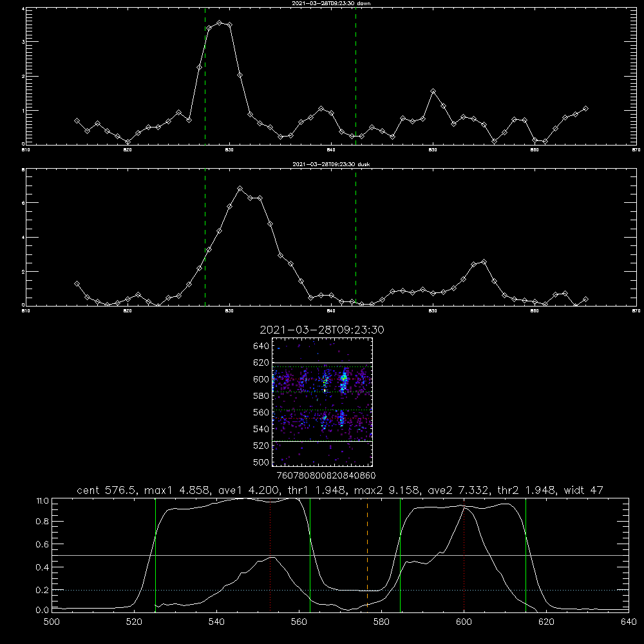Click the '580' label on the bottom plot x-axis
Image resolution: width=644 pixels, height=644 pixels.
pyautogui.click(x=381, y=622)
